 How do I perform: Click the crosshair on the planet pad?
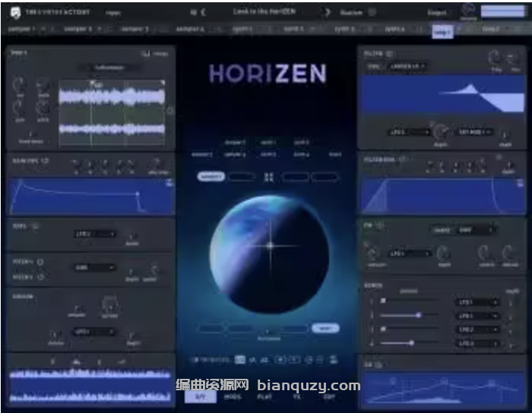coord(271,245)
